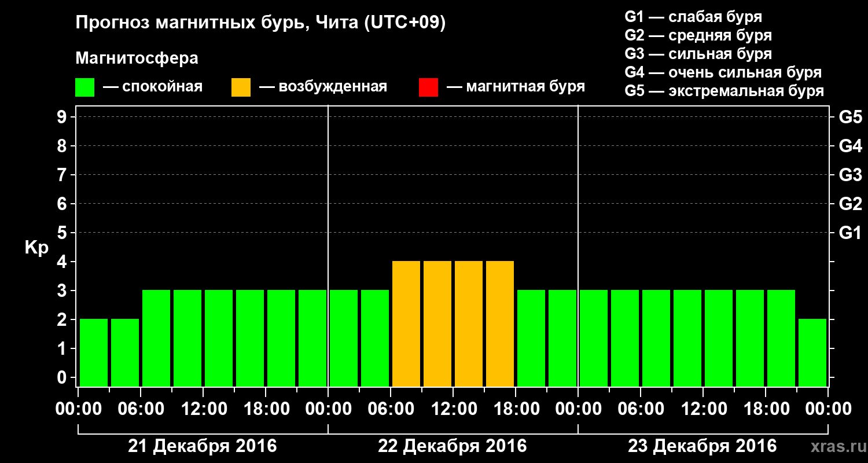Click the orange 12:00–15:00 bar on 22 Декабря
868x463 pixels.
pyautogui.click(x=469, y=324)
